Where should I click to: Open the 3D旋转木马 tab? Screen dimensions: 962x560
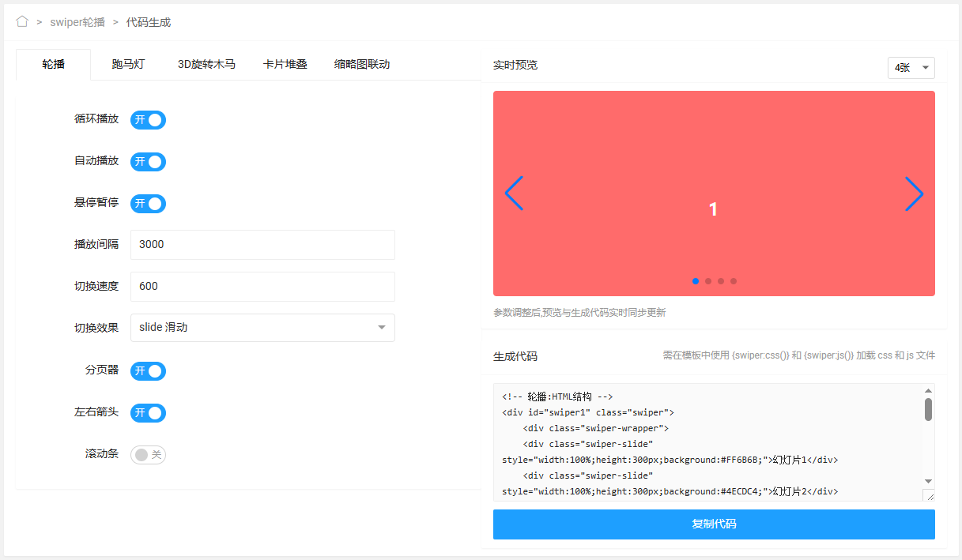click(x=207, y=65)
